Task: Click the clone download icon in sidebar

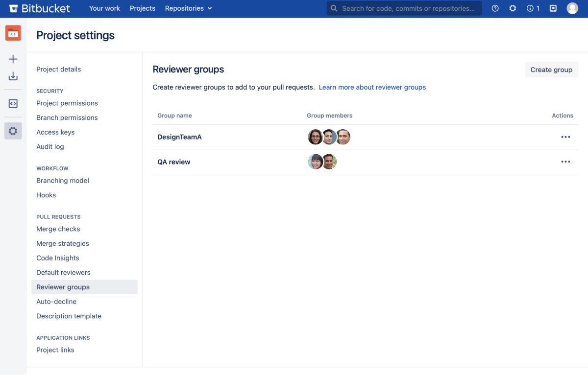Action: (x=13, y=76)
